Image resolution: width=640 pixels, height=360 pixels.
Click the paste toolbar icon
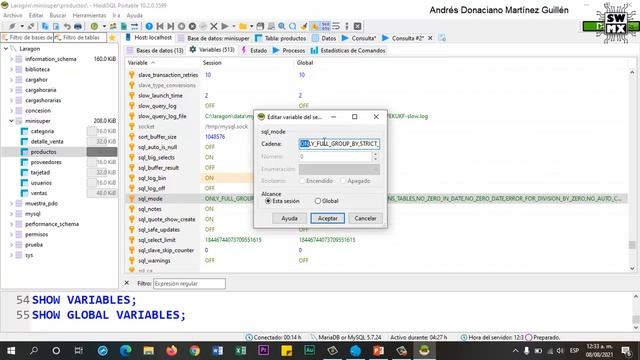(56, 26)
